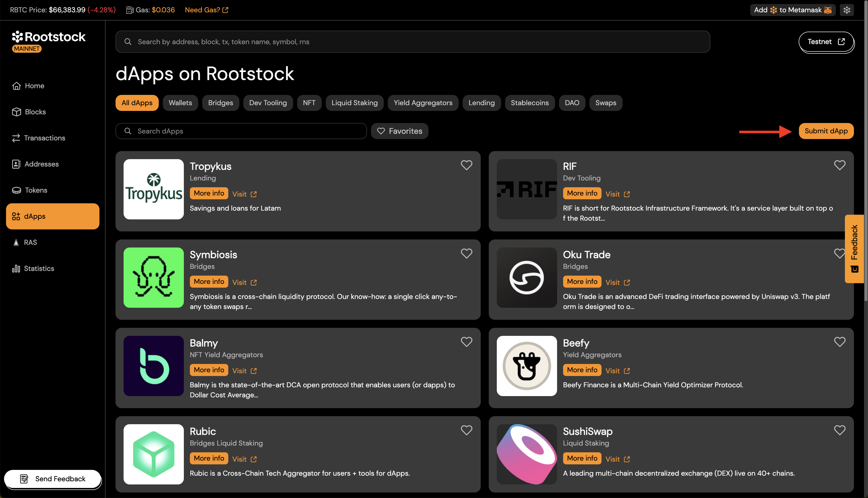Select the Yield Aggregators filter
Screen dimensions: 868x498
[x=422, y=103]
